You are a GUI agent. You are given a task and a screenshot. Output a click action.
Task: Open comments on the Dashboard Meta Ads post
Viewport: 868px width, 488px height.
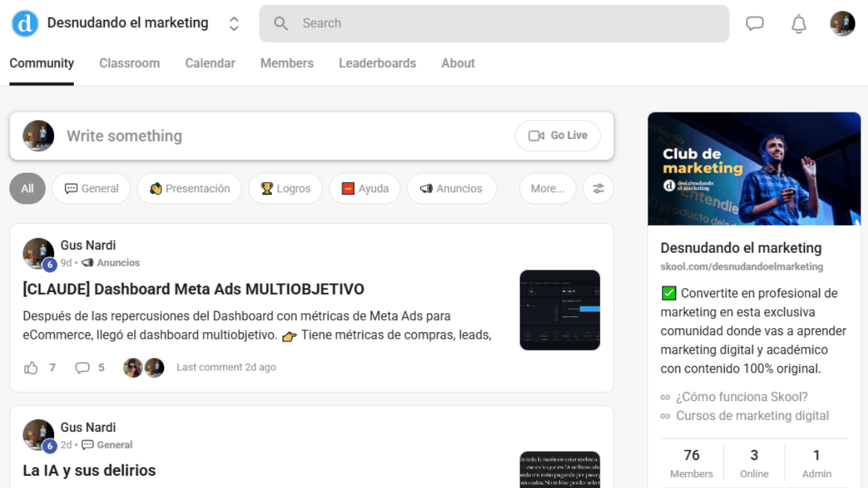point(82,368)
